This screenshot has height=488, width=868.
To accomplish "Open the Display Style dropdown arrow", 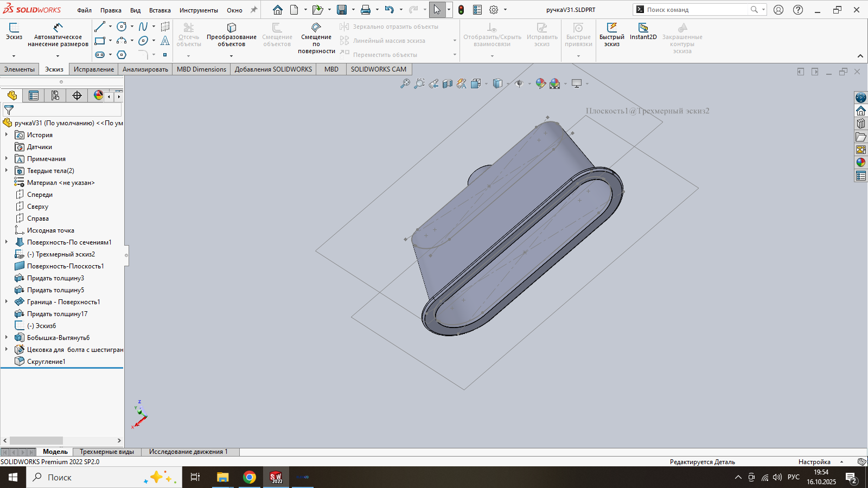I will pos(508,84).
